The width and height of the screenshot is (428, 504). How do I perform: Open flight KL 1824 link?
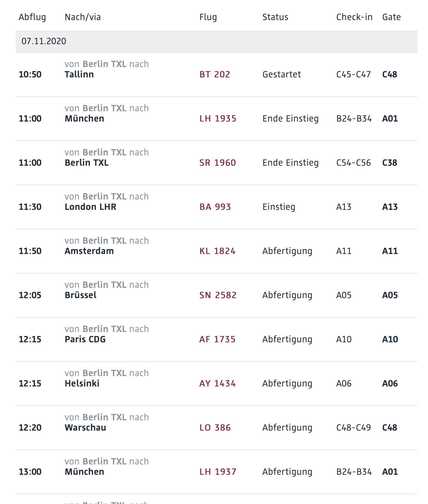coord(217,251)
